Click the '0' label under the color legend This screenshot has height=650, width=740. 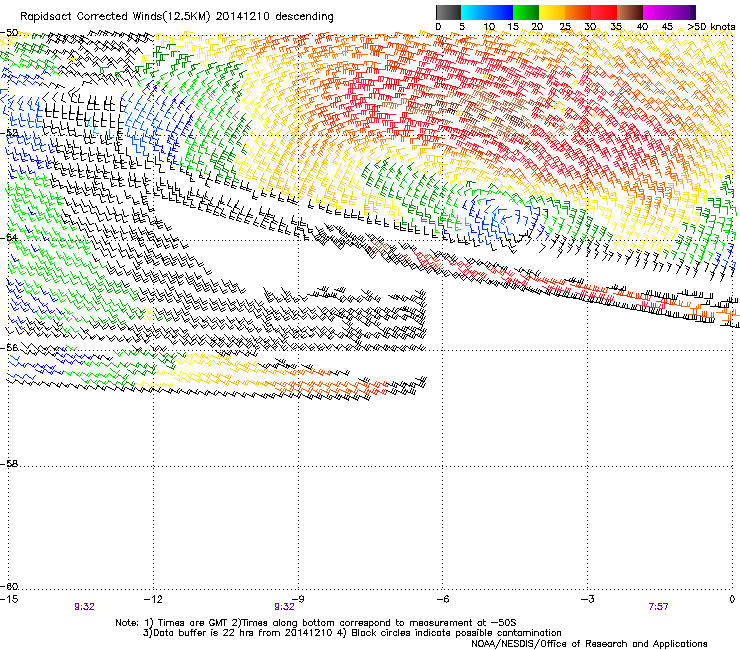pos(438,27)
